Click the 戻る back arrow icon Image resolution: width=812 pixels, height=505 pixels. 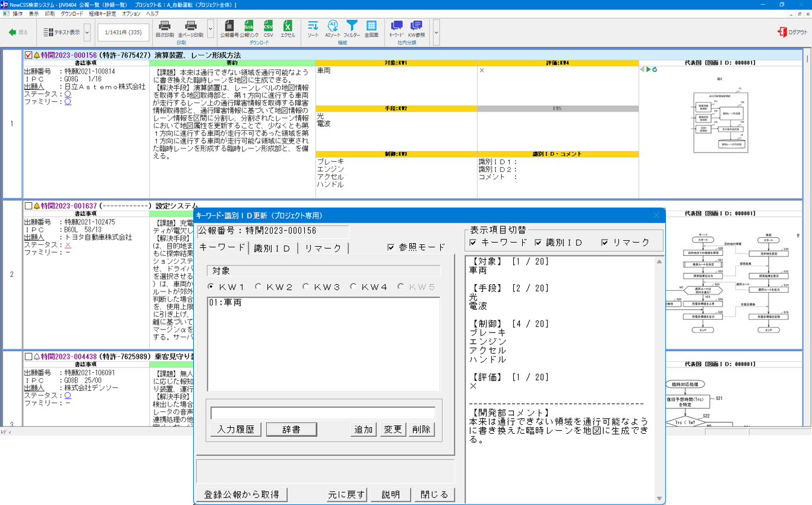pyautogui.click(x=12, y=31)
